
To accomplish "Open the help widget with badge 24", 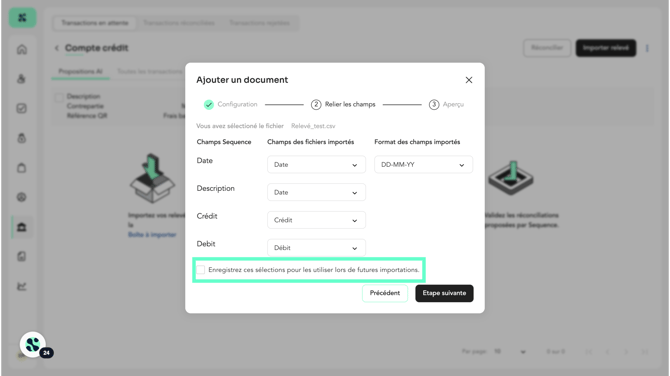I will tap(33, 344).
